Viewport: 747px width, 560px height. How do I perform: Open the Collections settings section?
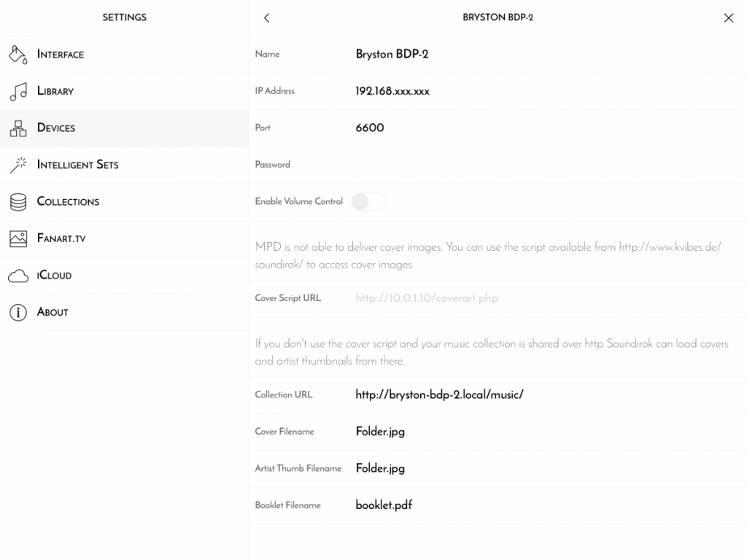coord(124,202)
